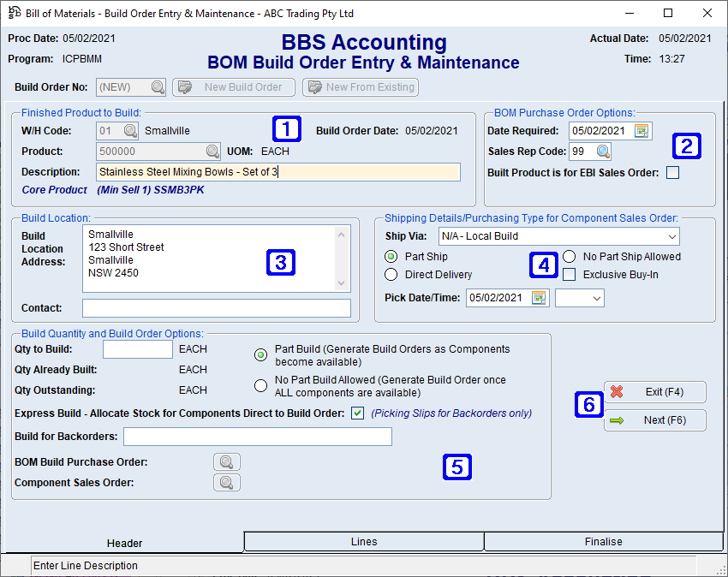The image size is (728, 577).
Task: Open the Component Sales Order lookup
Action: click(227, 482)
